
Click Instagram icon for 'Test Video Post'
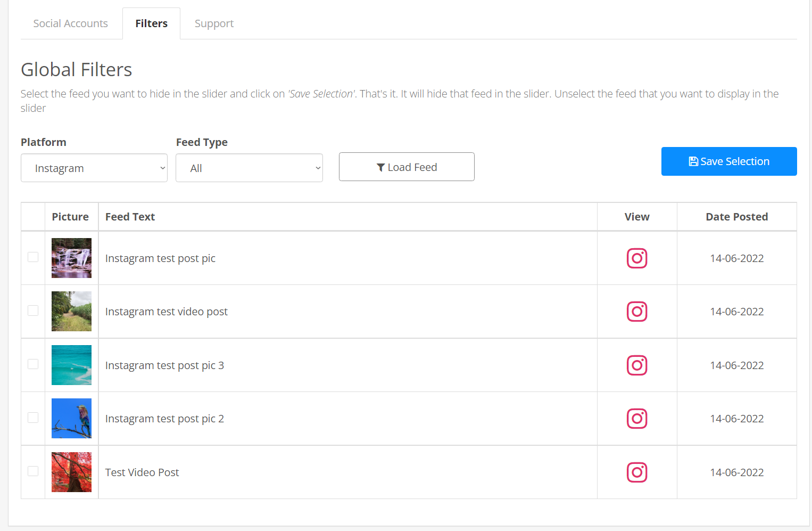click(x=636, y=472)
